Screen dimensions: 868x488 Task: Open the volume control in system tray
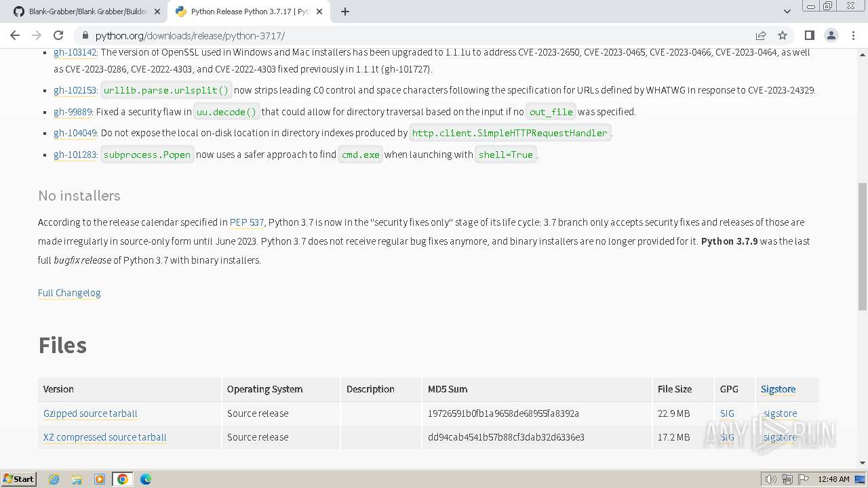pos(770,479)
